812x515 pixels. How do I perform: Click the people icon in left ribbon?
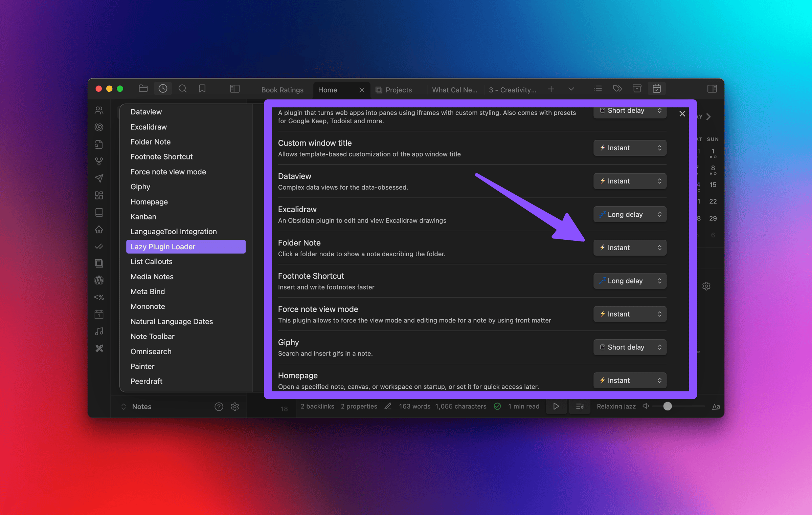pos(99,110)
